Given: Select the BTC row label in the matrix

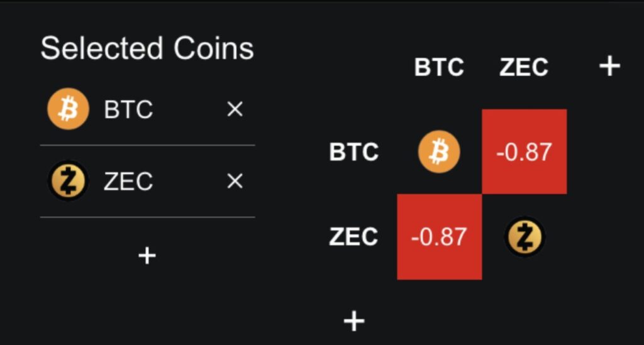Looking at the screenshot, I should [x=354, y=152].
